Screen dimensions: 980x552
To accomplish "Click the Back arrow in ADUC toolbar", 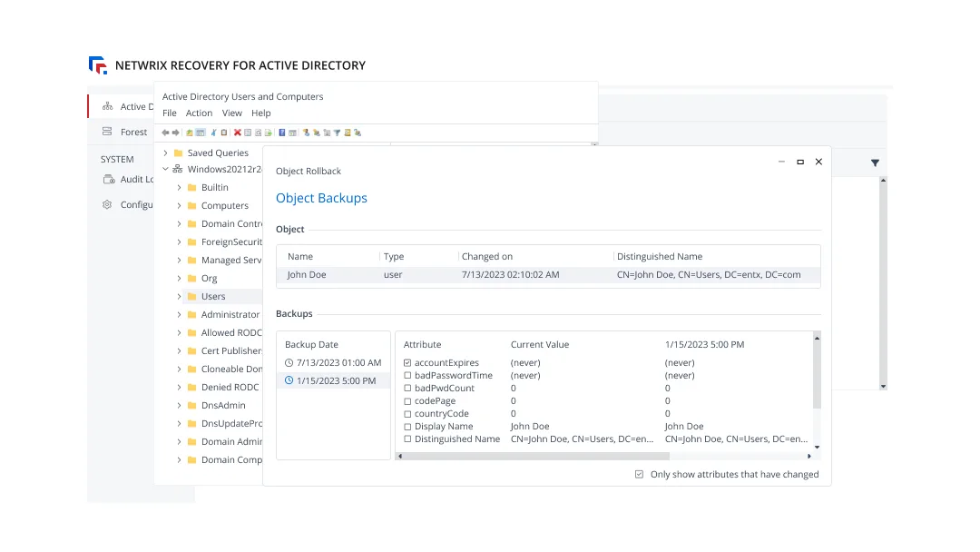I will point(165,133).
